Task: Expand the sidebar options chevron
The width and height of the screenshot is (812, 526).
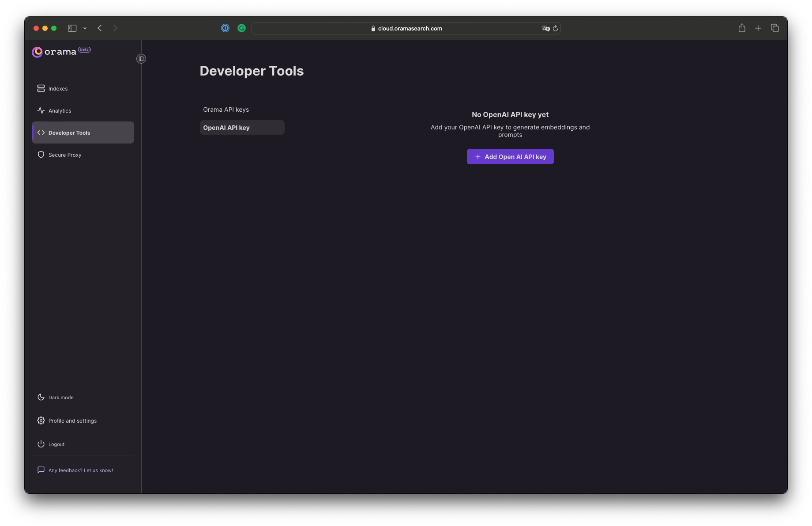Action: 85,28
